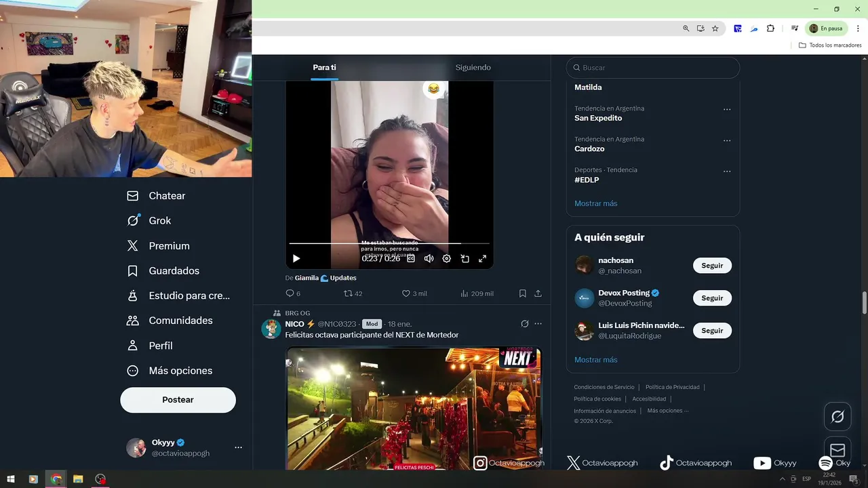Mute the video volume icon
This screenshot has width=868, height=488.
[429, 258]
